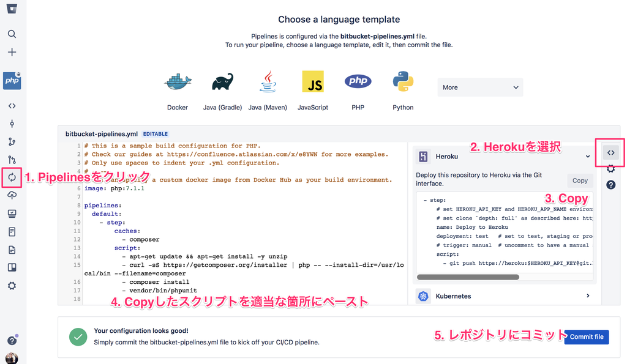The width and height of the screenshot is (627, 364).
Task: Open repository Settings gear in sidebar
Action: click(x=12, y=286)
